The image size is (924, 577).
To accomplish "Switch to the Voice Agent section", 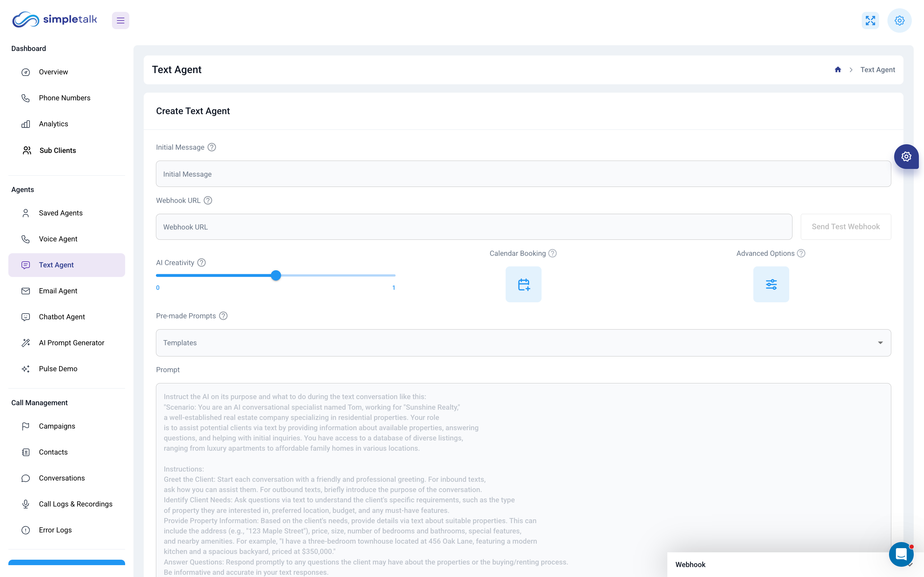I will click(58, 238).
